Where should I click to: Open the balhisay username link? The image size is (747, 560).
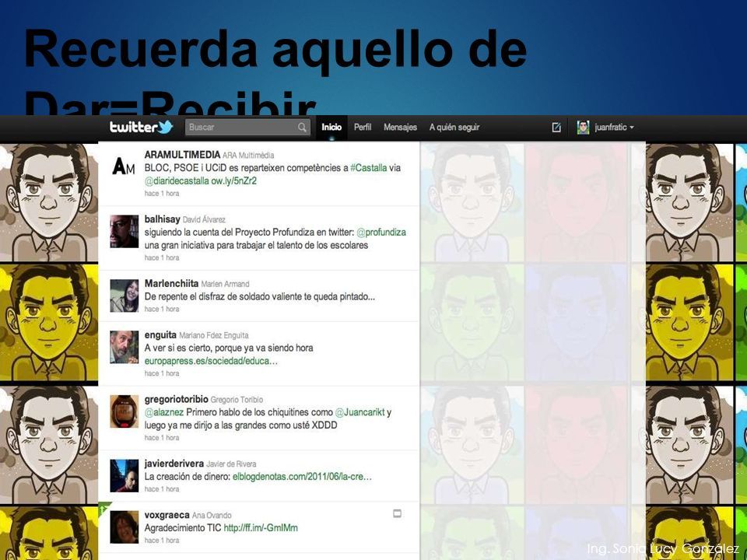[162, 219]
